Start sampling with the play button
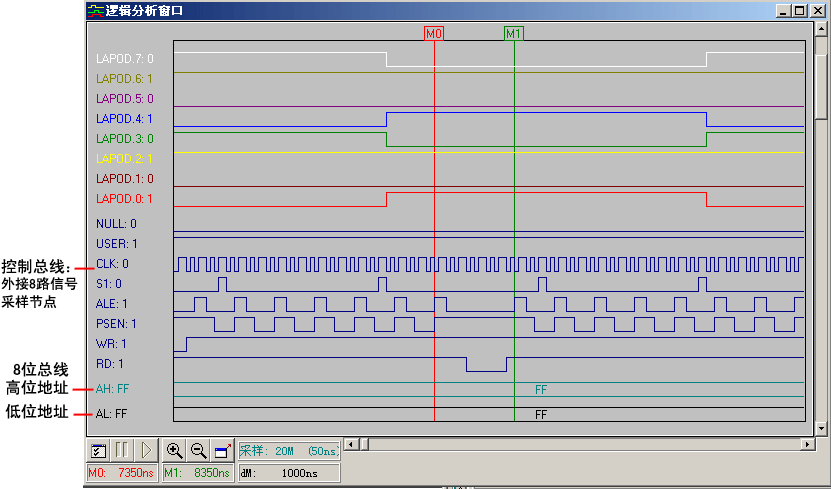Image resolution: width=831 pixels, height=489 pixels. 146,451
